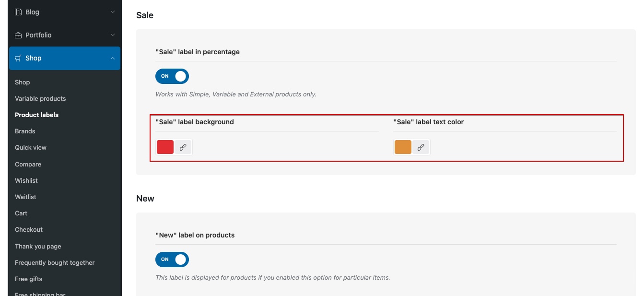Expand the Blog menu chevron
The width and height of the screenshot is (644, 296).
[113, 12]
